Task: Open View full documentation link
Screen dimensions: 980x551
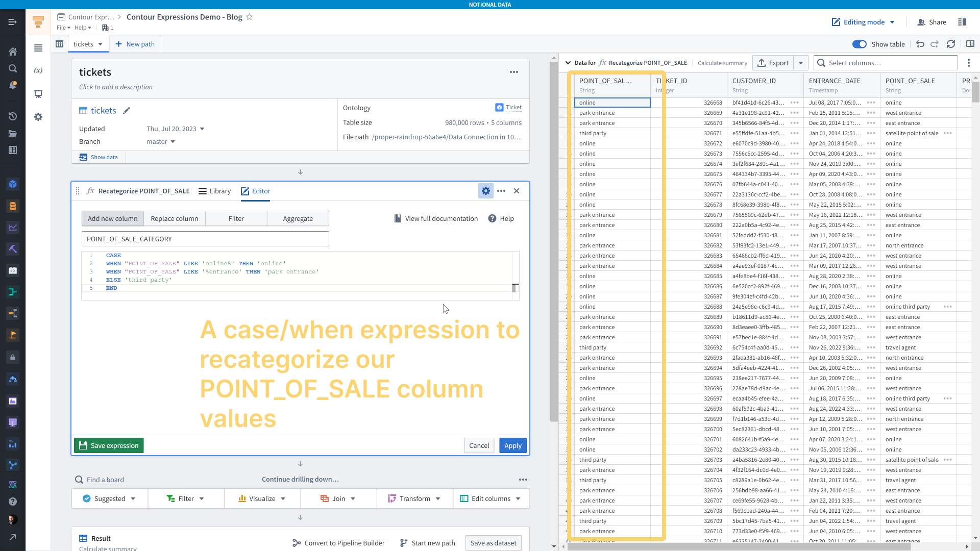Action: pyautogui.click(x=436, y=218)
